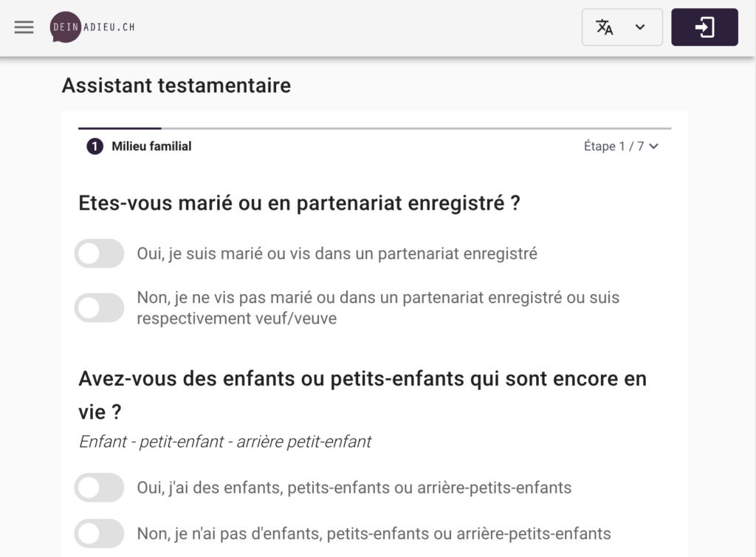Click the translate language icon

point(605,27)
